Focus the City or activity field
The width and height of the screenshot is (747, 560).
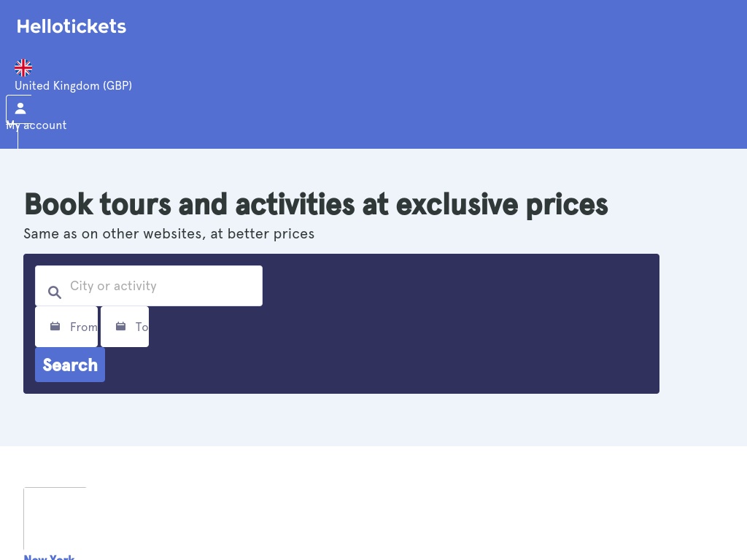pos(160,286)
